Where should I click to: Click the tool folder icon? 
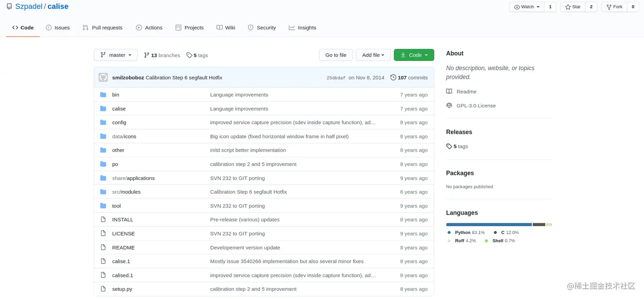tap(103, 206)
